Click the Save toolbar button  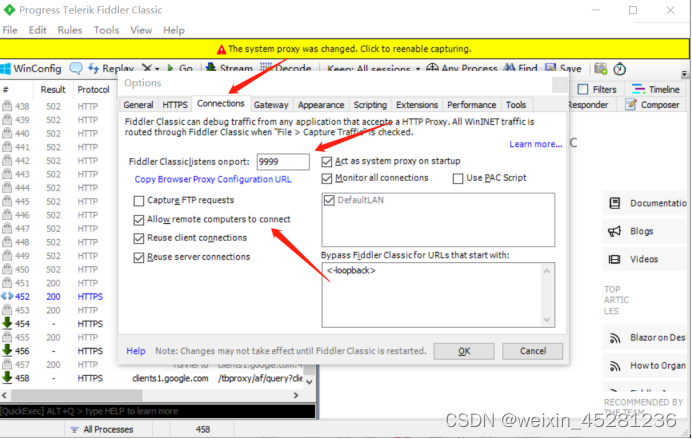[563, 68]
